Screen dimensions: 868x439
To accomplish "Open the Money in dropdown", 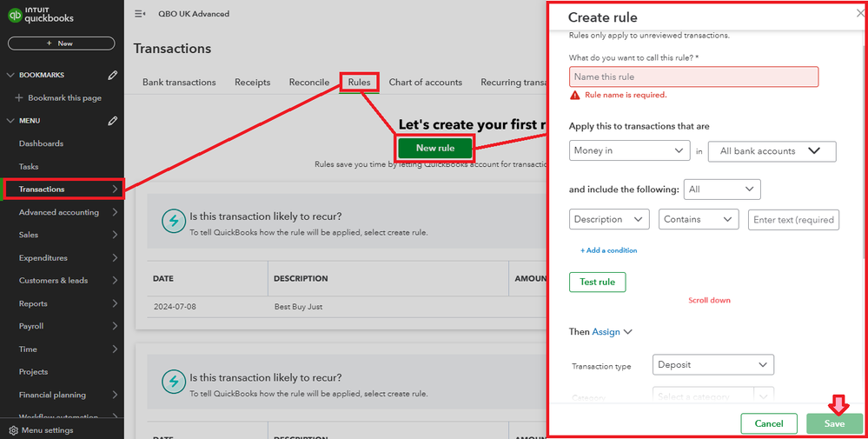I will point(630,150).
